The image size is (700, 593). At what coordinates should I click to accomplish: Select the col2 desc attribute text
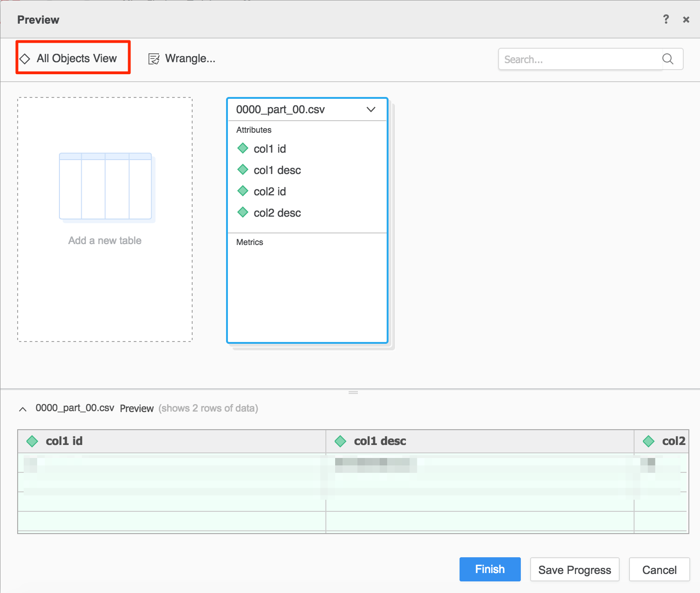pyautogui.click(x=277, y=213)
